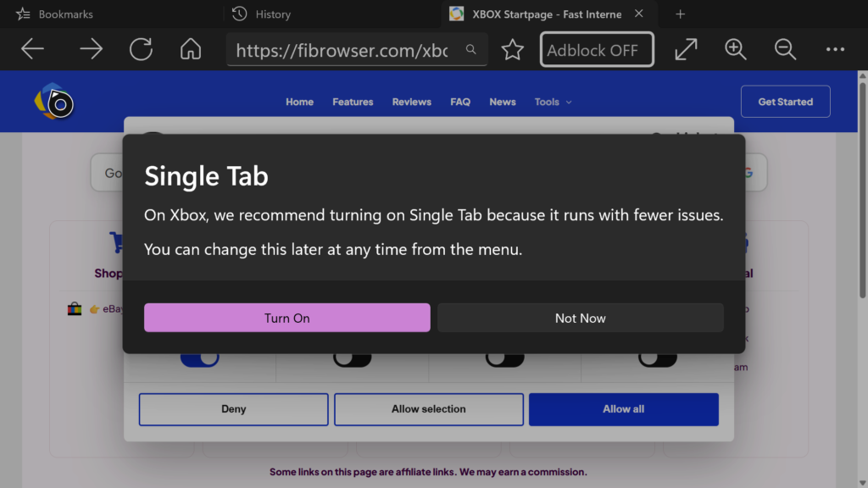The height and width of the screenshot is (488, 868).
Task: Expand the Tools dropdown menu
Action: pos(553,102)
